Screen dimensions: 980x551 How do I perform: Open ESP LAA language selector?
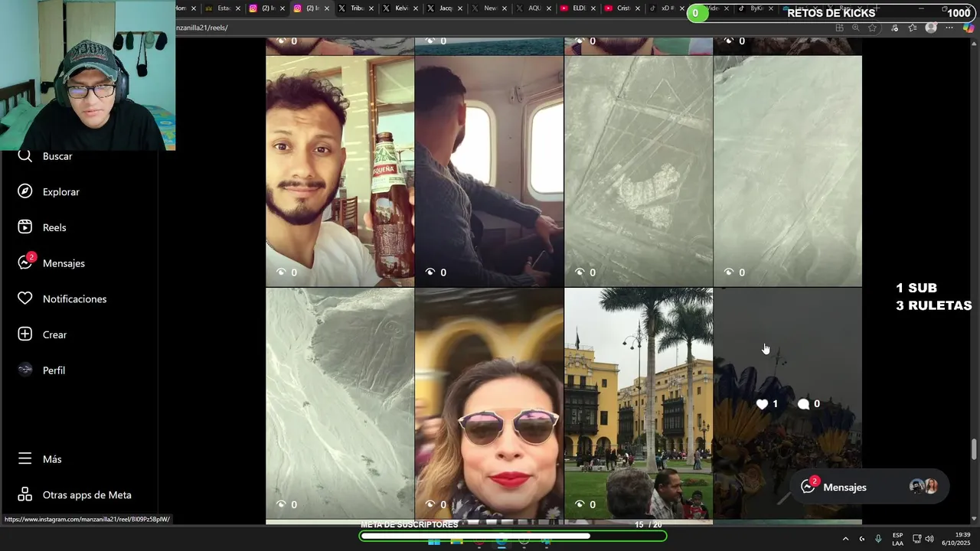tap(897, 539)
